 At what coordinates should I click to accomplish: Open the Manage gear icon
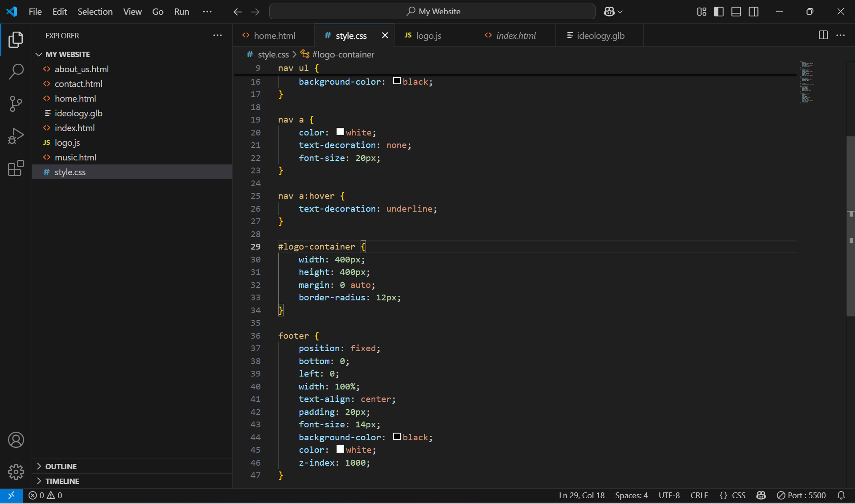(16, 471)
